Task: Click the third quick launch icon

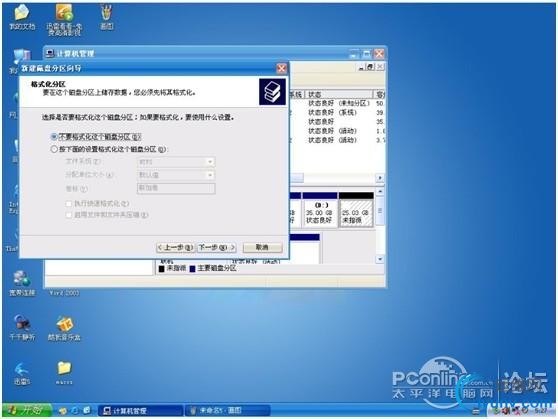Action: [x=86, y=411]
